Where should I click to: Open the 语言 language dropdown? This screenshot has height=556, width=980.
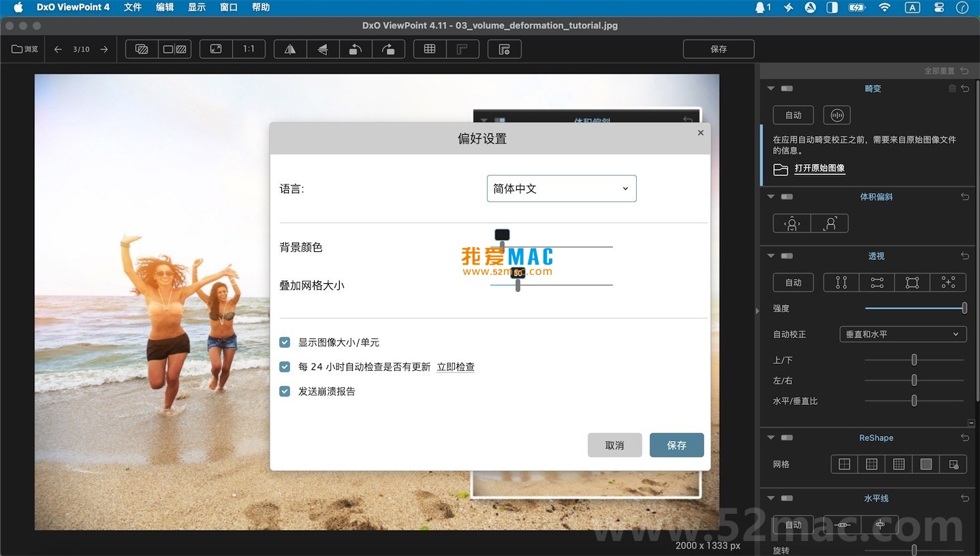coord(562,189)
